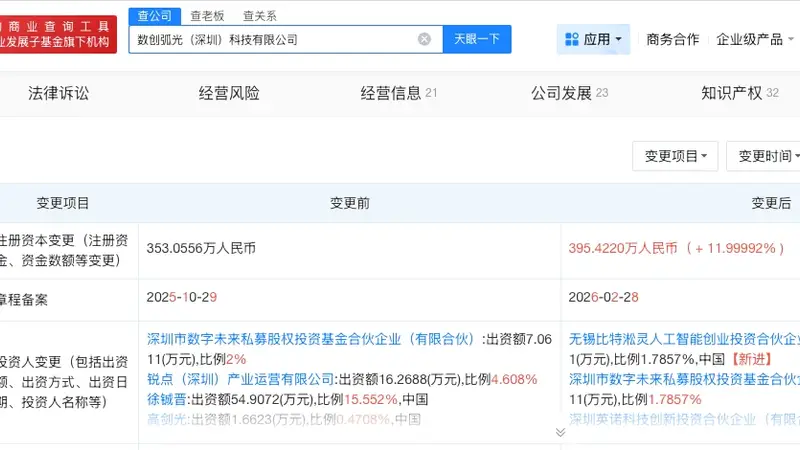The image size is (800, 450).
Task: Select the 查公司 search tab
Action: tap(155, 16)
